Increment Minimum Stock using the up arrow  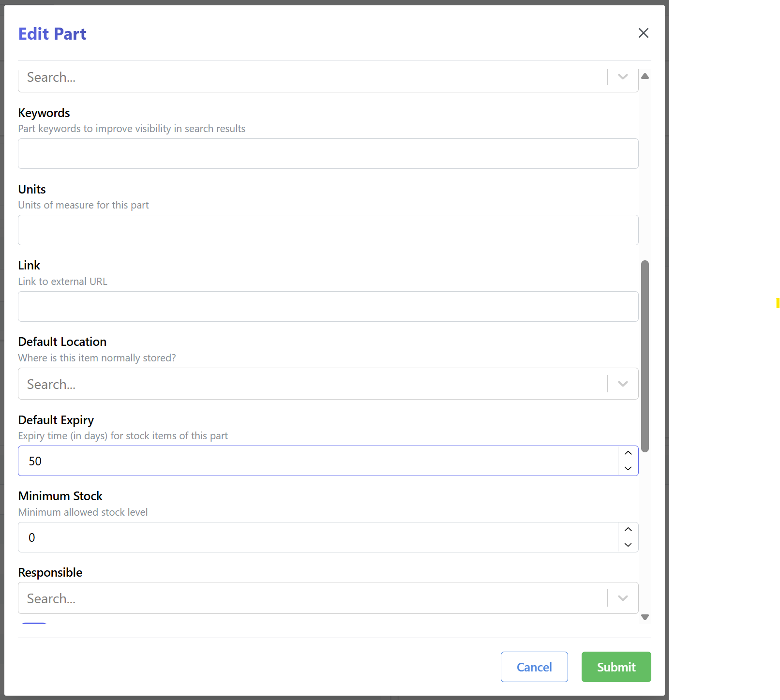[x=628, y=530]
